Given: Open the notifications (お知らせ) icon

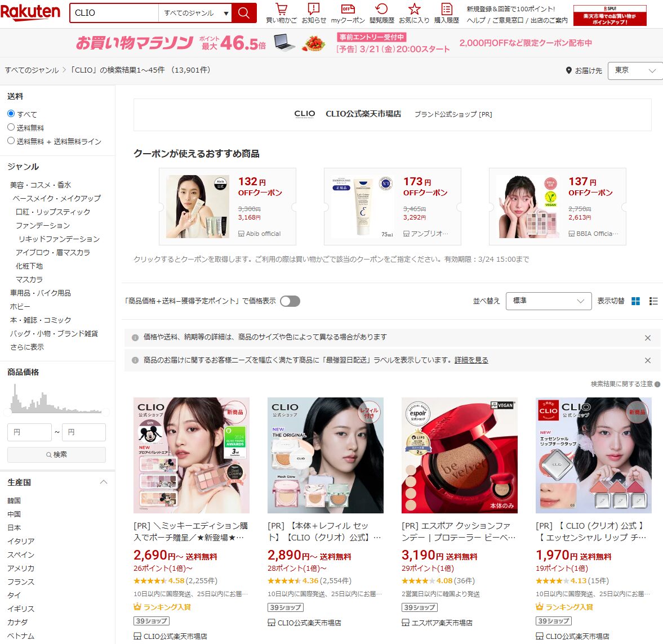Looking at the screenshot, I should pos(314,13).
